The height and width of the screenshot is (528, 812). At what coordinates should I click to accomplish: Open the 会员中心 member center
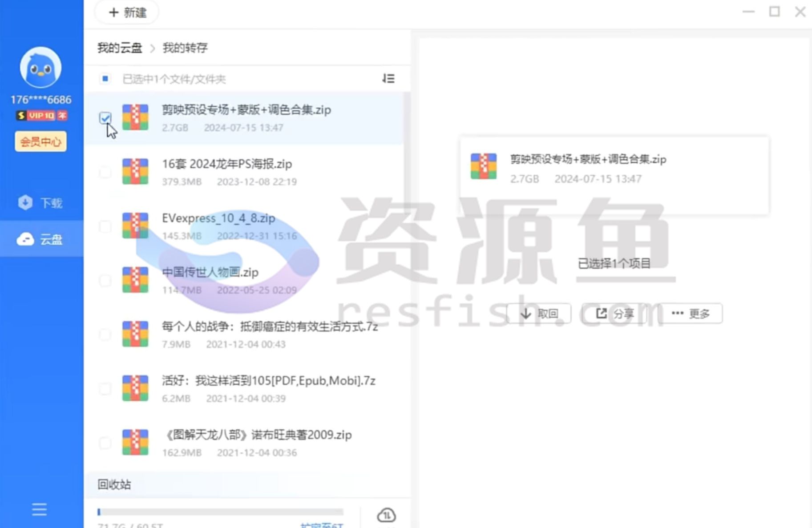click(x=40, y=141)
